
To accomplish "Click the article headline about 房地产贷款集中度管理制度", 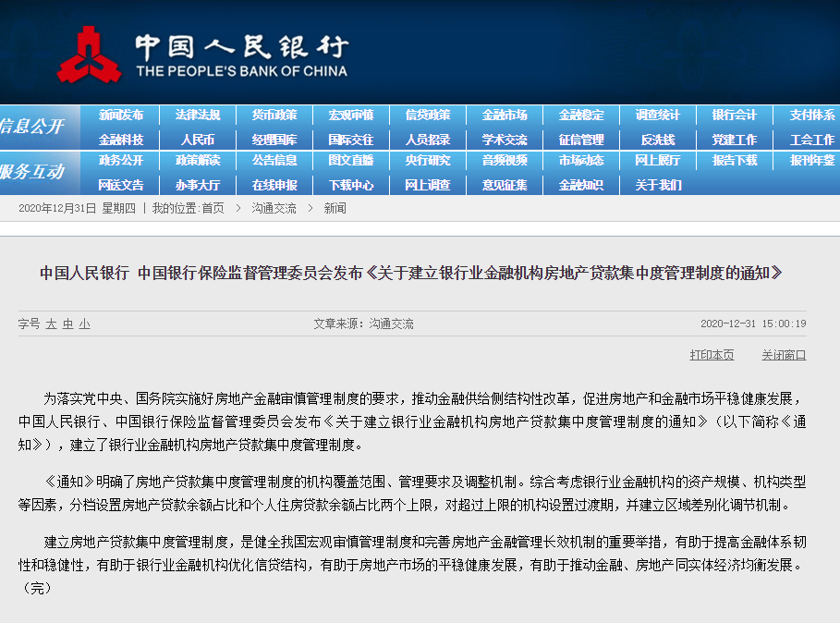I will [x=411, y=274].
